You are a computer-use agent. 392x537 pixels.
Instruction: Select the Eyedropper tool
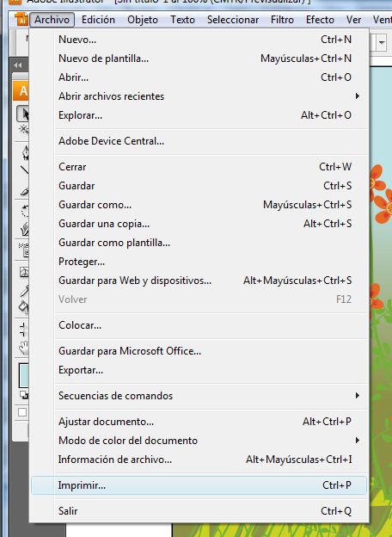point(25,290)
